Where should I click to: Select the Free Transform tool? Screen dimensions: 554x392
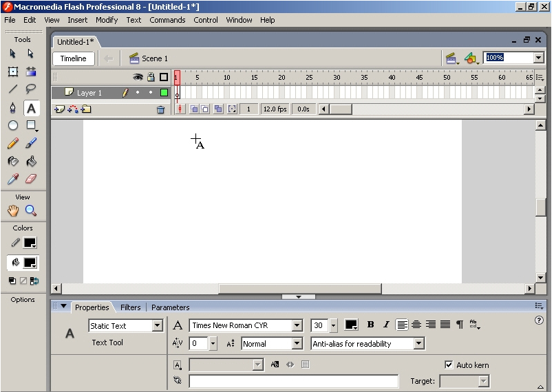[13, 72]
